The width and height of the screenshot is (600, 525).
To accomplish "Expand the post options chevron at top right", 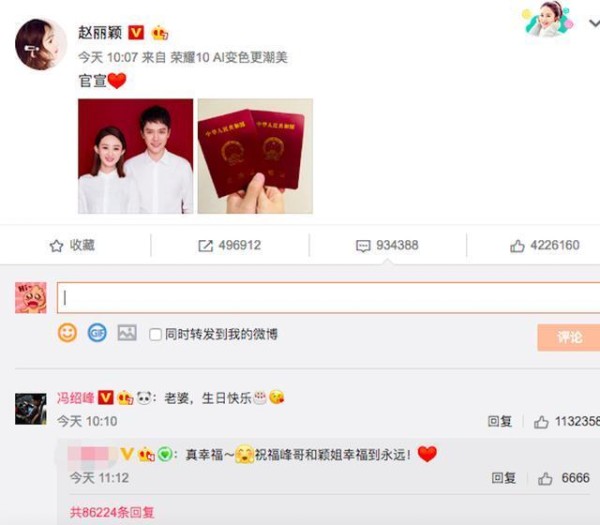I will 595,24.
